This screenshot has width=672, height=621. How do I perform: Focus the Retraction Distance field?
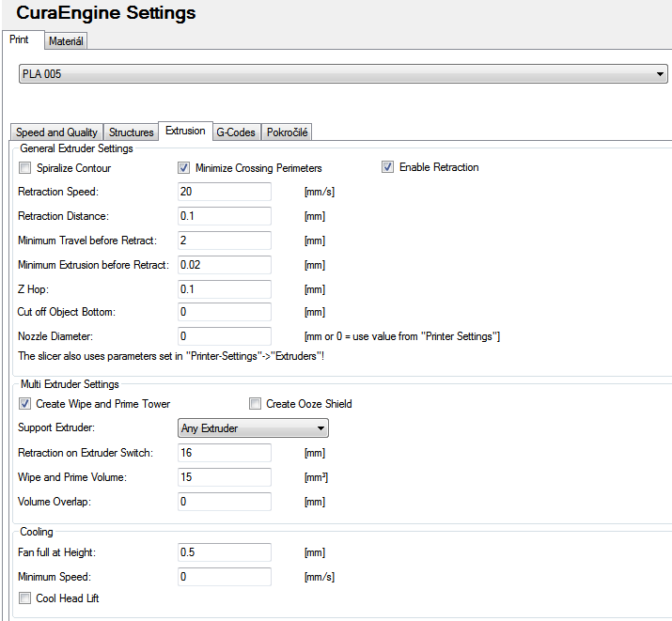tap(225, 216)
